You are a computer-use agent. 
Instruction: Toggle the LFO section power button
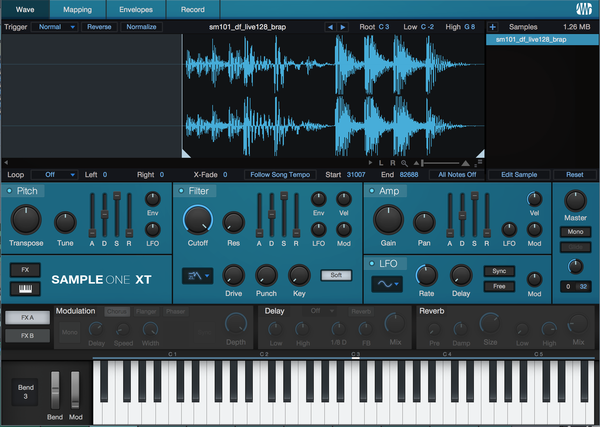coord(372,264)
